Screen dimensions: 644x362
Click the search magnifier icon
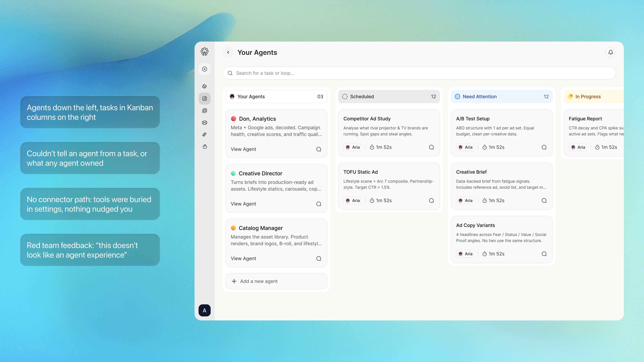tap(230, 73)
